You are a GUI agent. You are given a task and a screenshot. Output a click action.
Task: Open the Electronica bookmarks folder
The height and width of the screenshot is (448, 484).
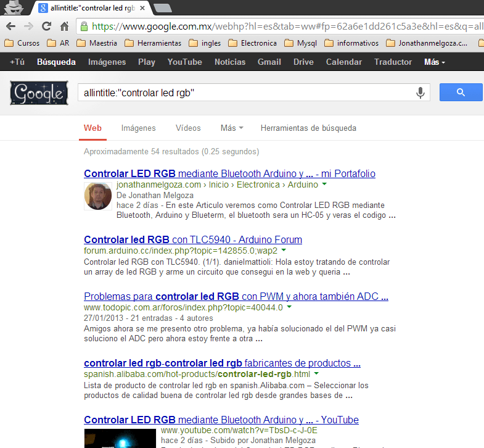(x=253, y=43)
